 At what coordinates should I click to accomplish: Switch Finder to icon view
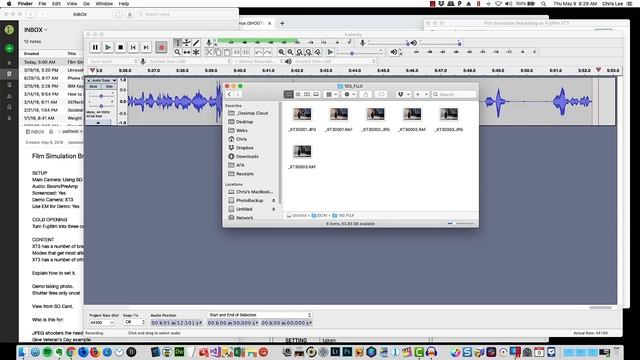289,94
